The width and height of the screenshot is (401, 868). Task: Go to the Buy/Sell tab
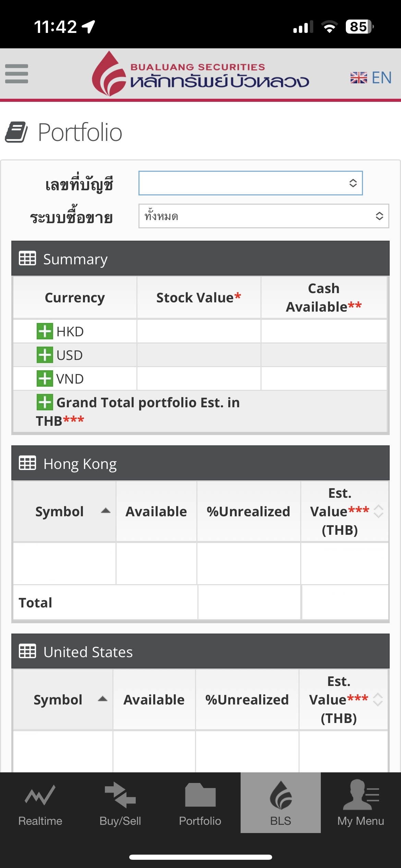(x=120, y=803)
